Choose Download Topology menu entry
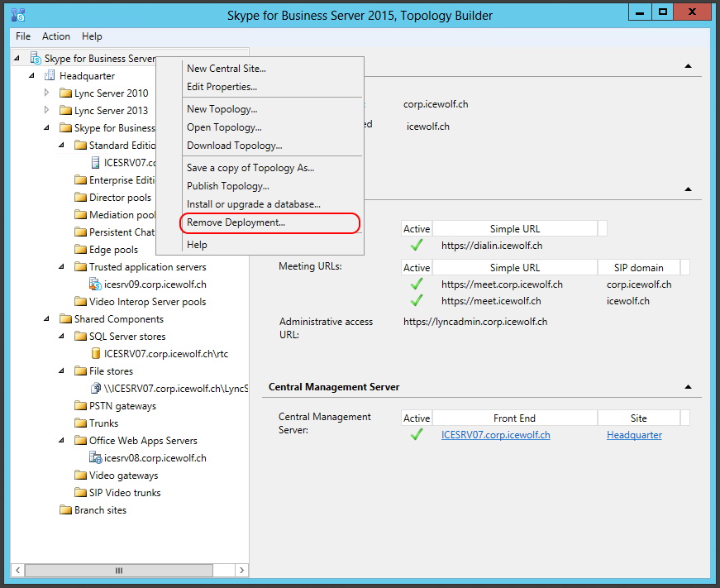Viewport: 720px width, 588px height. 272,146
